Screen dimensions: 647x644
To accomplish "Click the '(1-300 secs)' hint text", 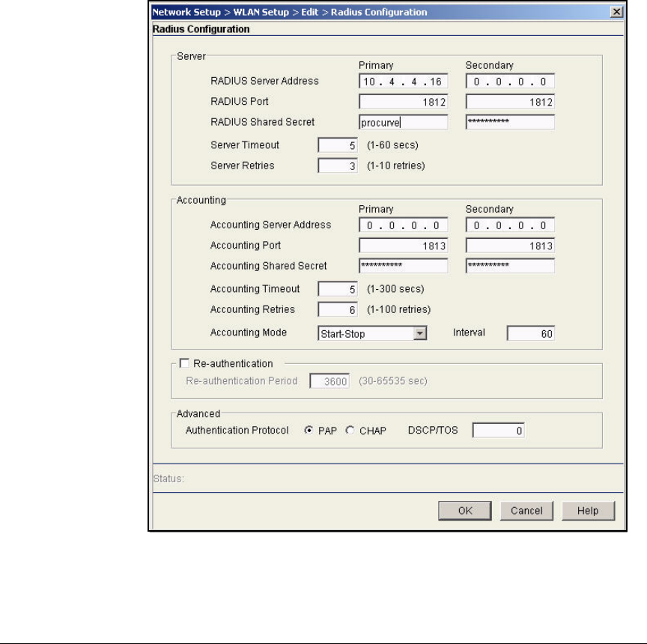I will [x=395, y=289].
